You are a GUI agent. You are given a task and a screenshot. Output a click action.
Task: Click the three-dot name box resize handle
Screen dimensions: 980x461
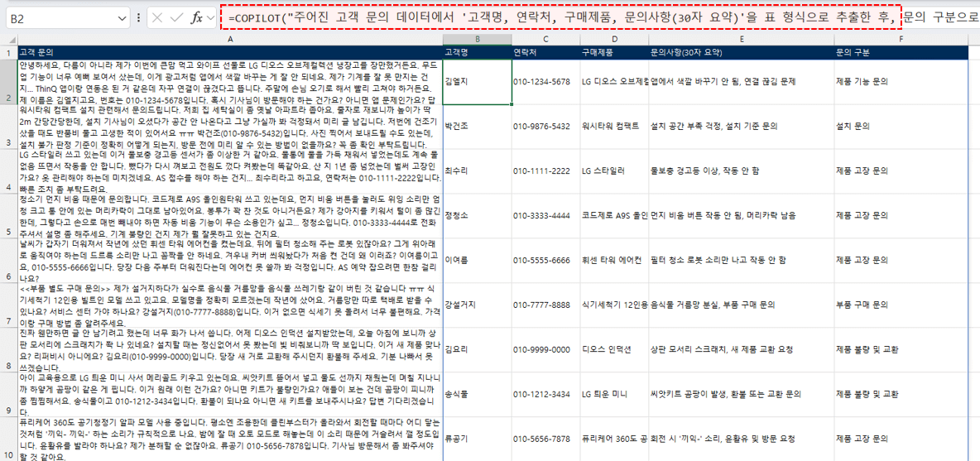click(137, 17)
